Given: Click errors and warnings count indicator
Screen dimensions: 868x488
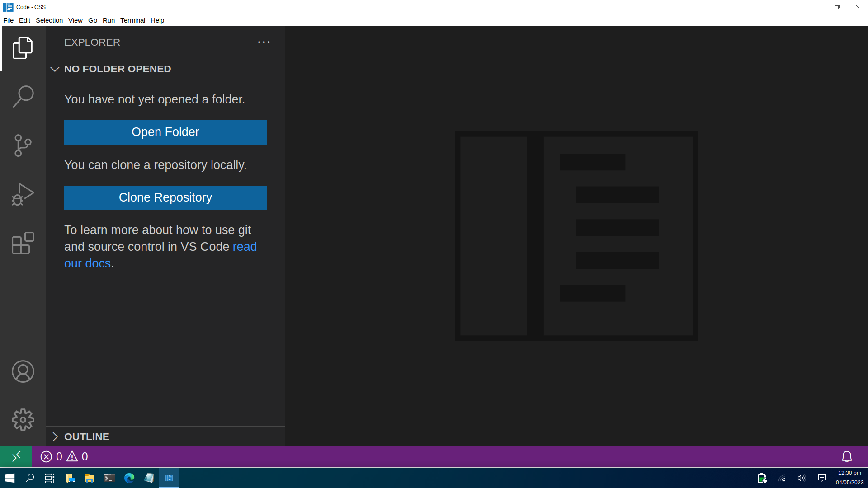Looking at the screenshot, I should coord(64,457).
